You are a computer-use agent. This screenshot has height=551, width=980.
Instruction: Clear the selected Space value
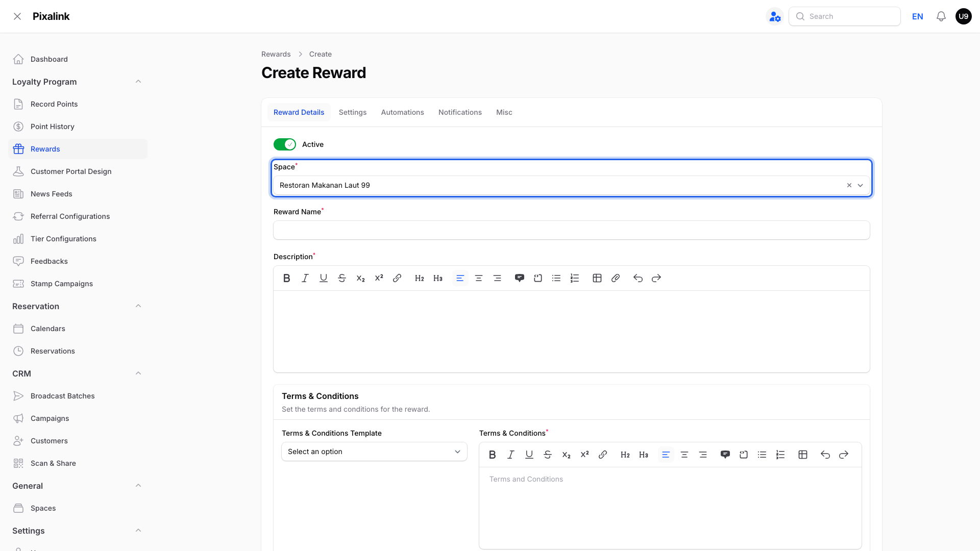849,185
